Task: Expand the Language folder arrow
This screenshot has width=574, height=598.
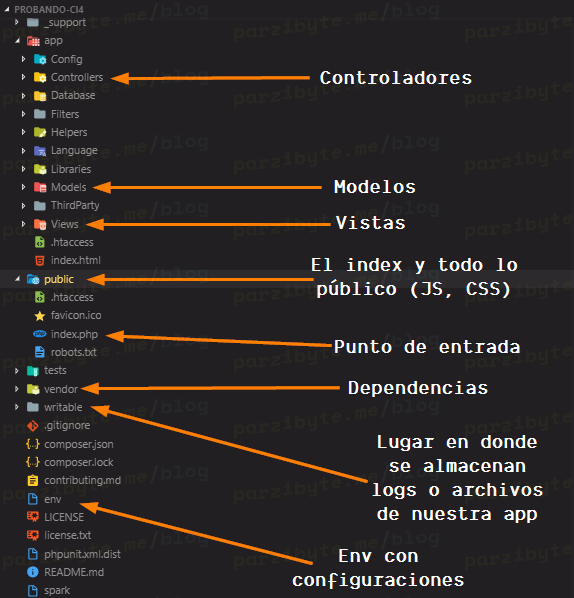Action: (x=24, y=151)
